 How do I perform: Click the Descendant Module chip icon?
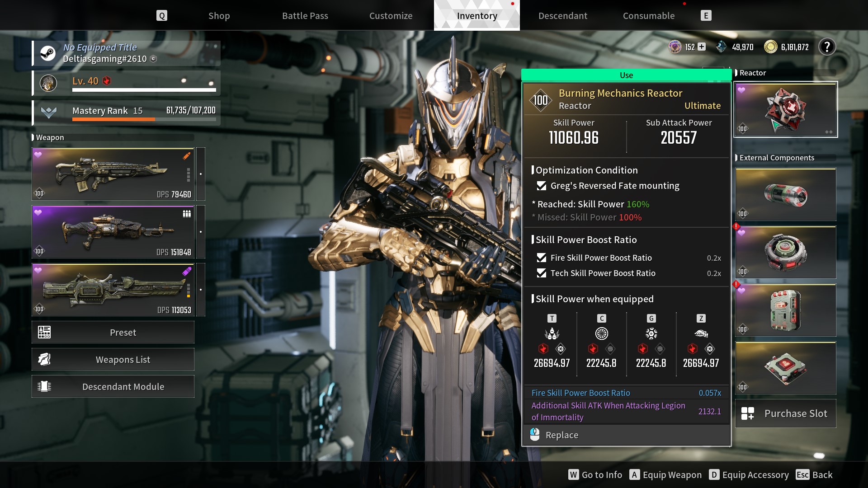click(x=44, y=387)
